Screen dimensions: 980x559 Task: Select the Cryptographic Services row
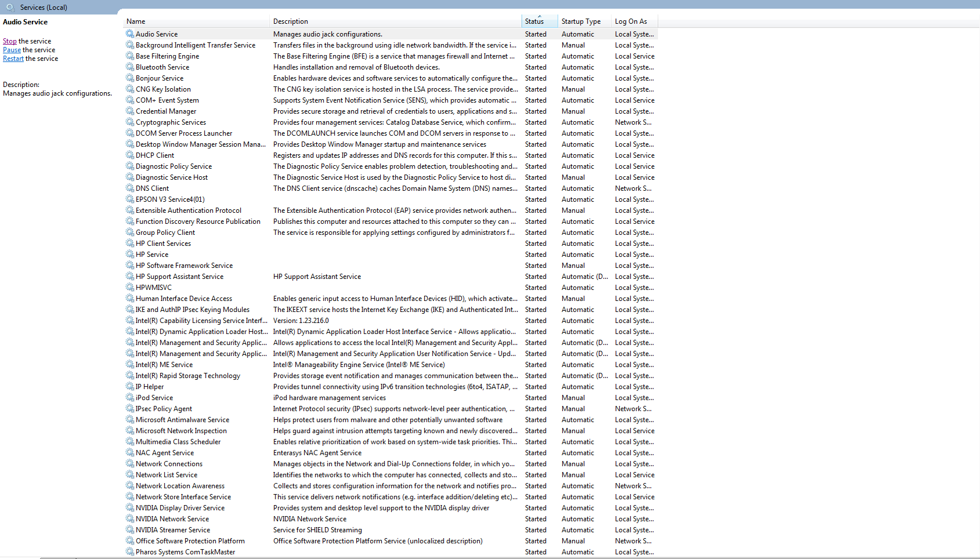pyautogui.click(x=390, y=122)
